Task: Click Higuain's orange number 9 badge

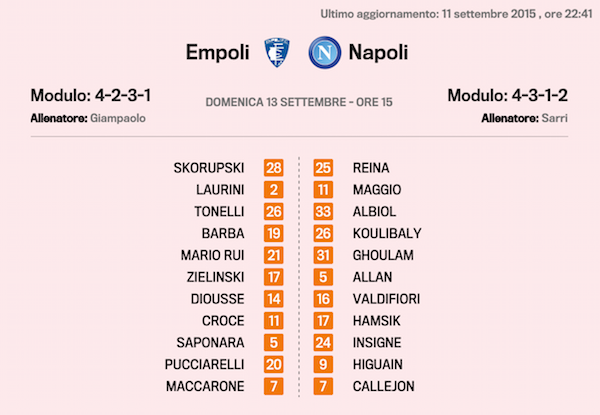Action: click(x=323, y=364)
